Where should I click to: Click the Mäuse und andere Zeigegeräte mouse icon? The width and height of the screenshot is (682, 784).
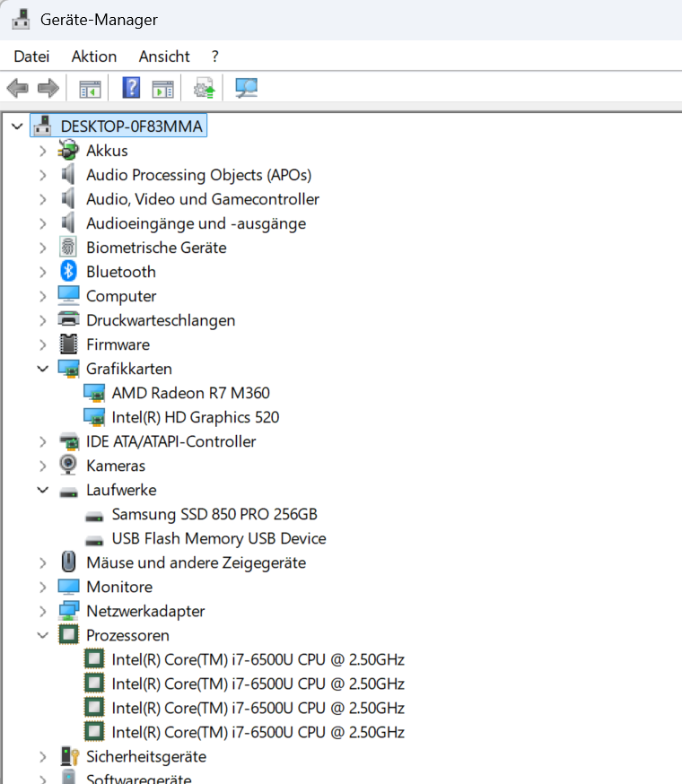(68, 562)
